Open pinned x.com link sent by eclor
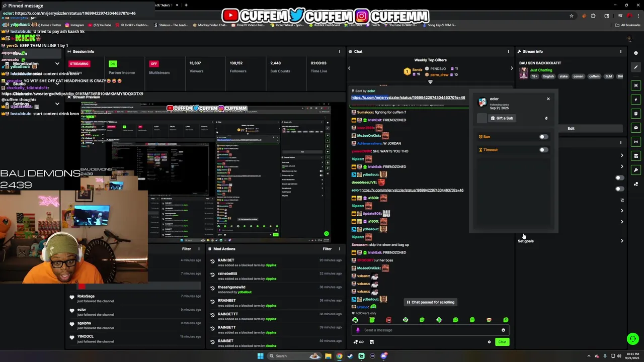 pos(408,98)
